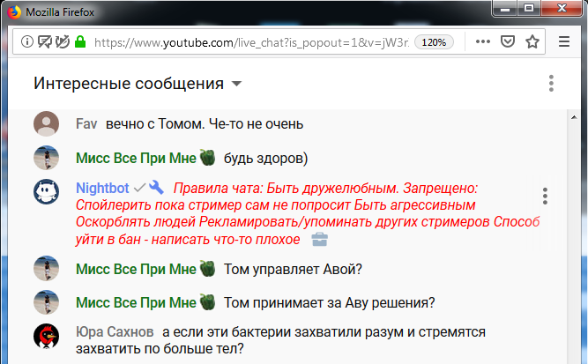
Task: Open the Nightbot message three-dot menu
Action: coord(545,196)
